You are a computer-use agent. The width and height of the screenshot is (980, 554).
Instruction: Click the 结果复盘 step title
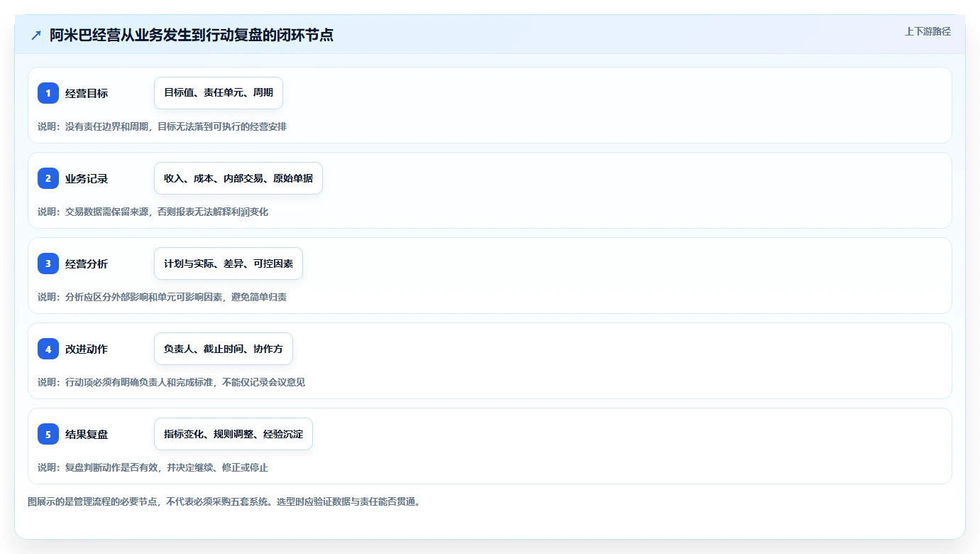point(87,434)
